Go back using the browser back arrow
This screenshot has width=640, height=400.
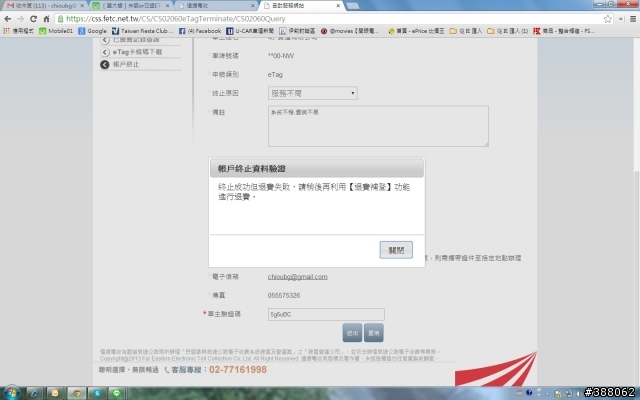[x=7, y=19]
